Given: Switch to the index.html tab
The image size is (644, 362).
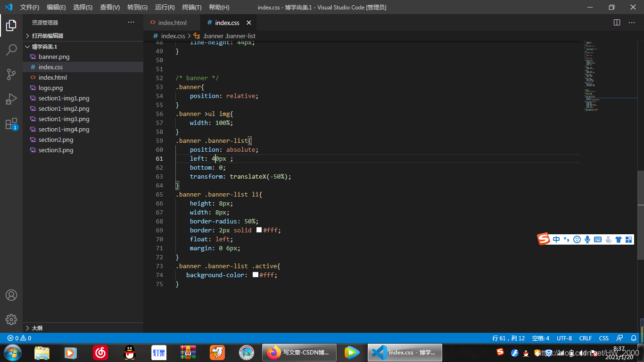Looking at the screenshot, I should pyautogui.click(x=172, y=23).
